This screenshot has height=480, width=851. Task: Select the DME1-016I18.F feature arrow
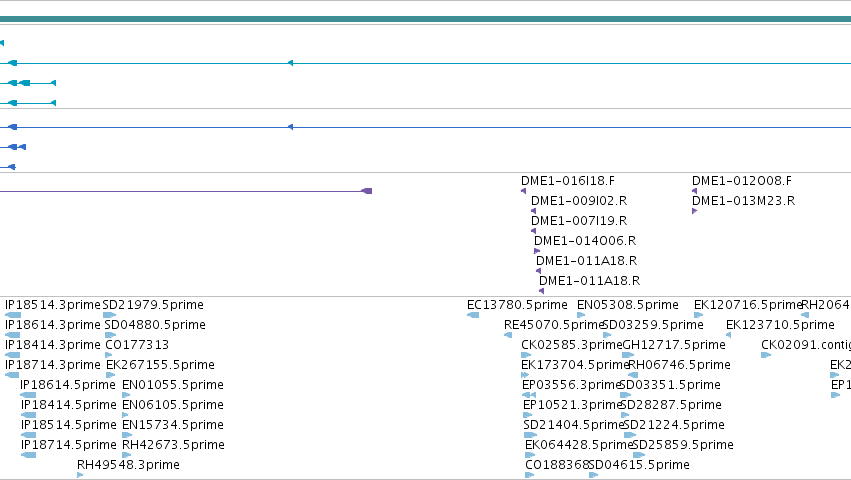pos(523,191)
